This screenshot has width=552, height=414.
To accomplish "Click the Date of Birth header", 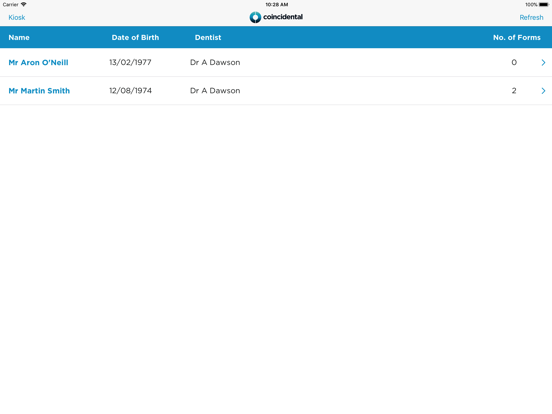I will [x=135, y=37].
